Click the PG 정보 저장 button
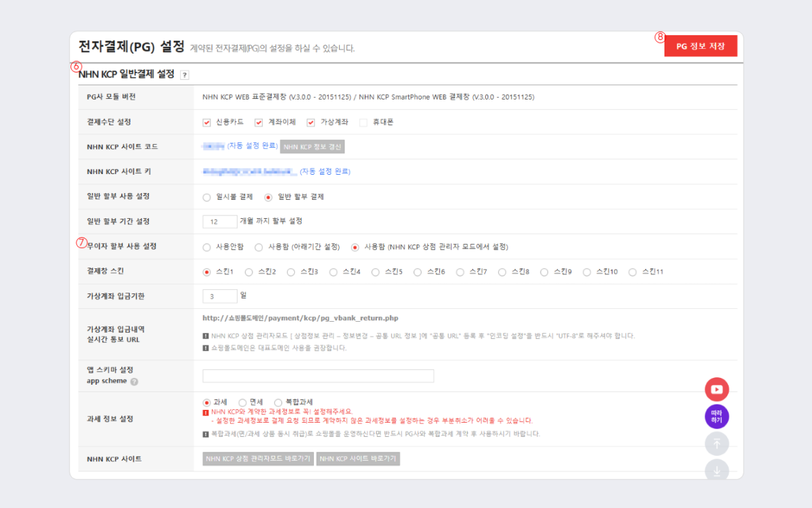Screen dimensions: 812x508 click(x=700, y=47)
